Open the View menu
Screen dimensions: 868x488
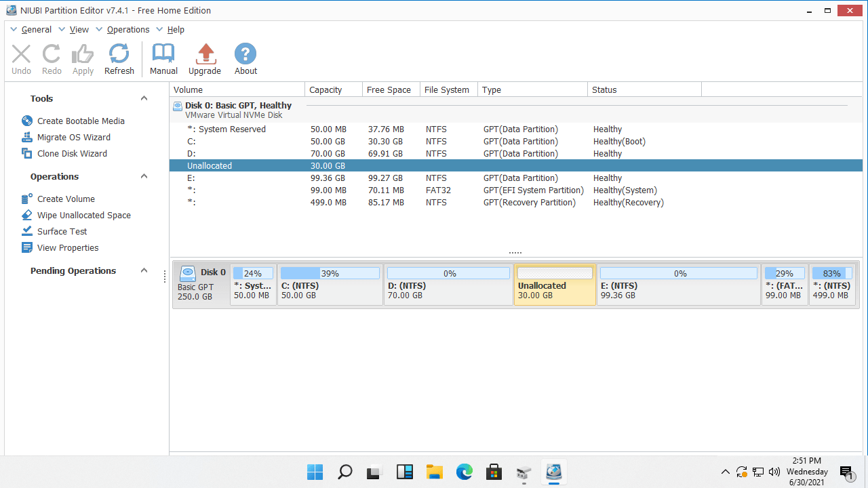coord(79,29)
